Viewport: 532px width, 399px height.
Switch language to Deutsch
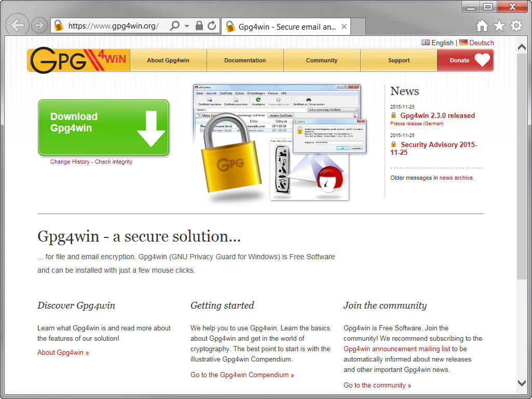click(476, 43)
